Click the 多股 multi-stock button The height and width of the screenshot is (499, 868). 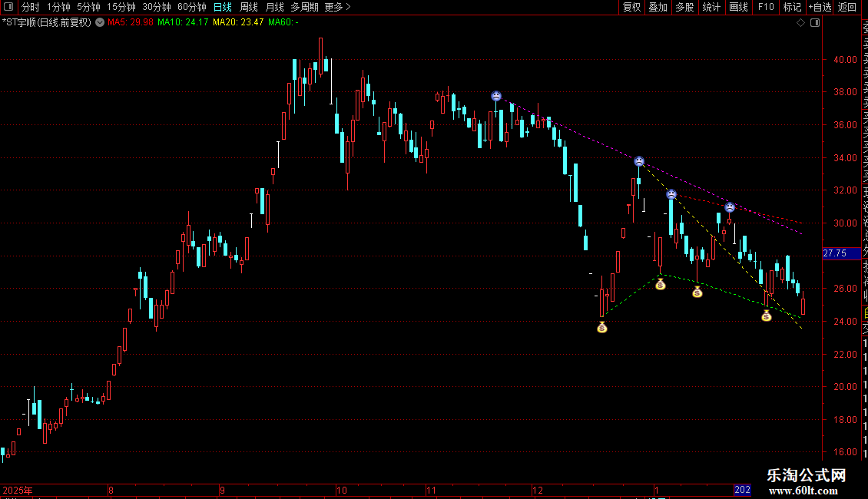pos(684,7)
